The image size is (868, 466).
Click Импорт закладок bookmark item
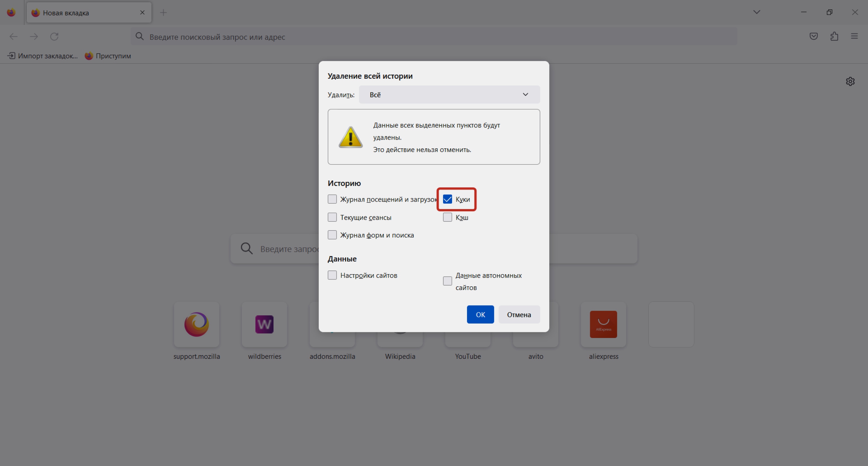click(43, 56)
